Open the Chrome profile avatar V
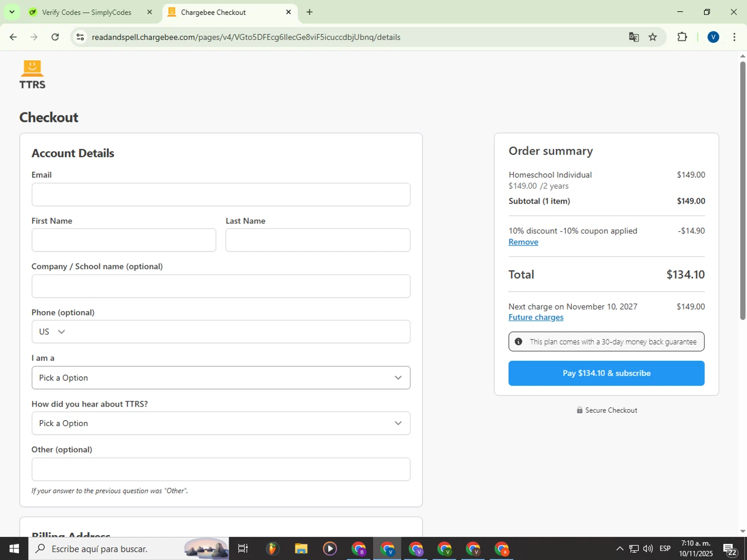Image resolution: width=747 pixels, height=560 pixels. 713,37
